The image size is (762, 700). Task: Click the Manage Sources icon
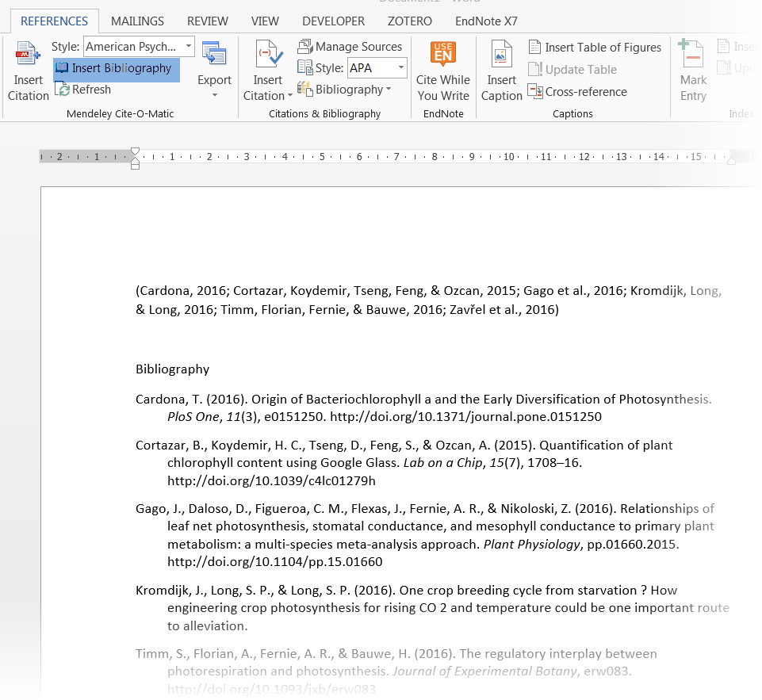304,47
